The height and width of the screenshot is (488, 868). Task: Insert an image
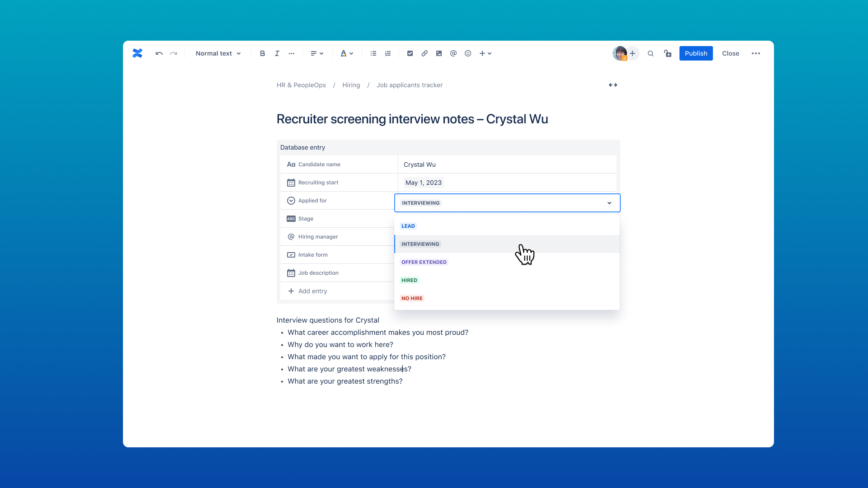(x=439, y=53)
